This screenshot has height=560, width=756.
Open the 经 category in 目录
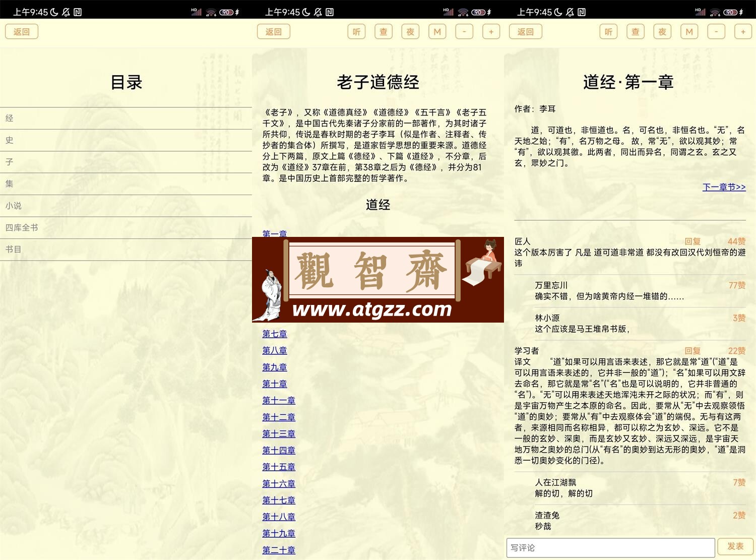(x=126, y=118)
